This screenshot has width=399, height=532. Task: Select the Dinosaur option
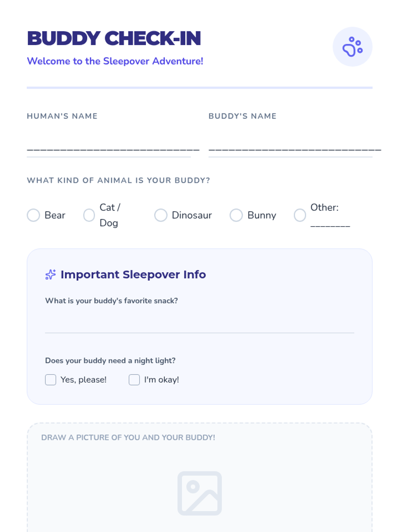coord(161,215)
